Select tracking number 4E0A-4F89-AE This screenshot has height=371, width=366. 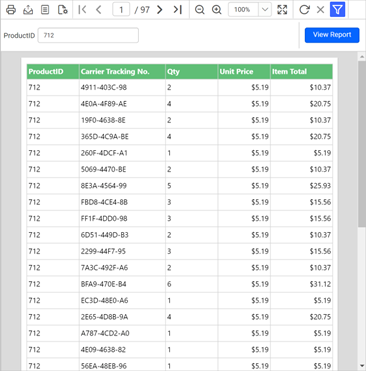tap(104, 104)
